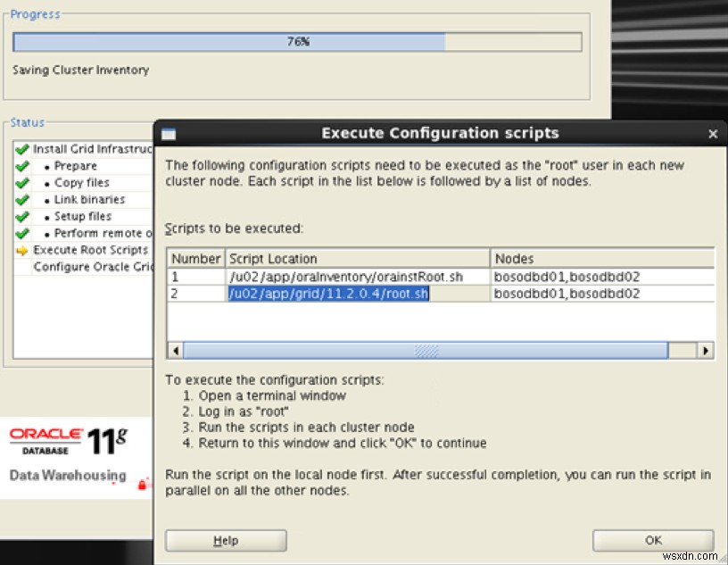Click the scripts table horizontal scrollbar thumb
Image resolution: width=728 pixels, height=565 pixels.
pos(426,351)
